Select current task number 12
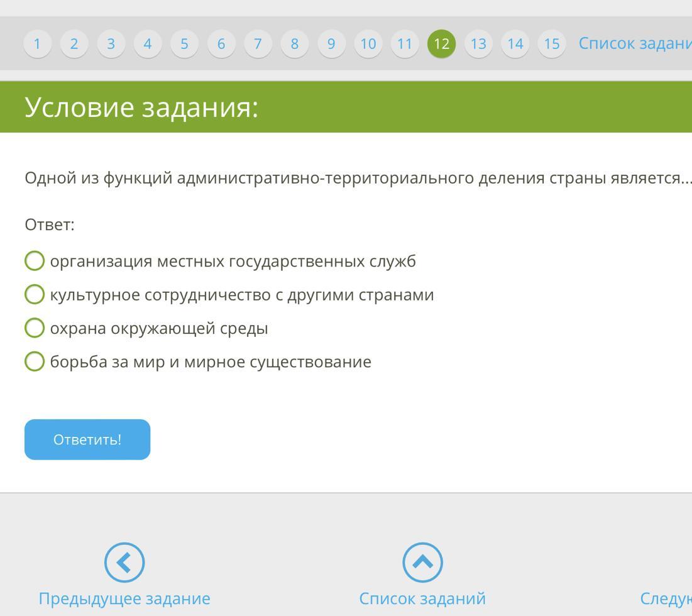 pyautogui.click(x=441, y=43)
